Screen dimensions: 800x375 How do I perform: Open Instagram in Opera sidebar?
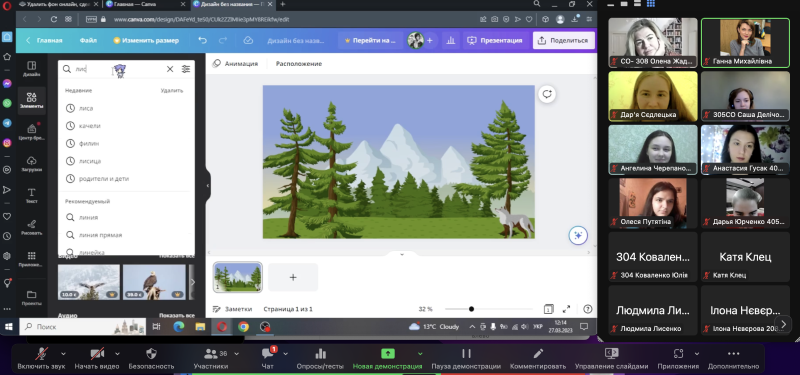7,143
